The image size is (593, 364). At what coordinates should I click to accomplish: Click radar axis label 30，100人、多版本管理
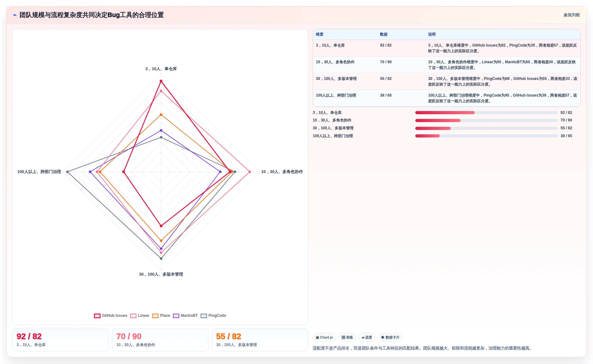coord(161,274)
